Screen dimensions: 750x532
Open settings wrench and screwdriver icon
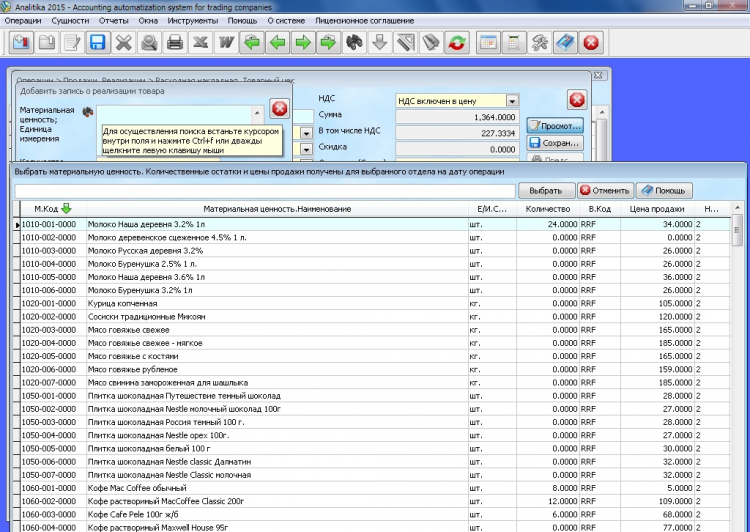tap(540, 43)
